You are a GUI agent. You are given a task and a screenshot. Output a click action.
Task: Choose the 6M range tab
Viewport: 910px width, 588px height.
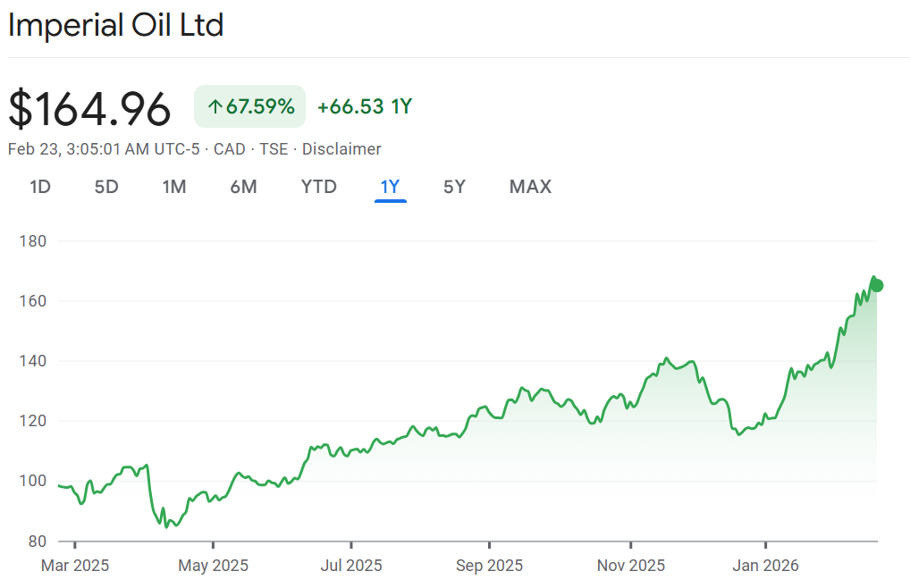coord(243,187)
